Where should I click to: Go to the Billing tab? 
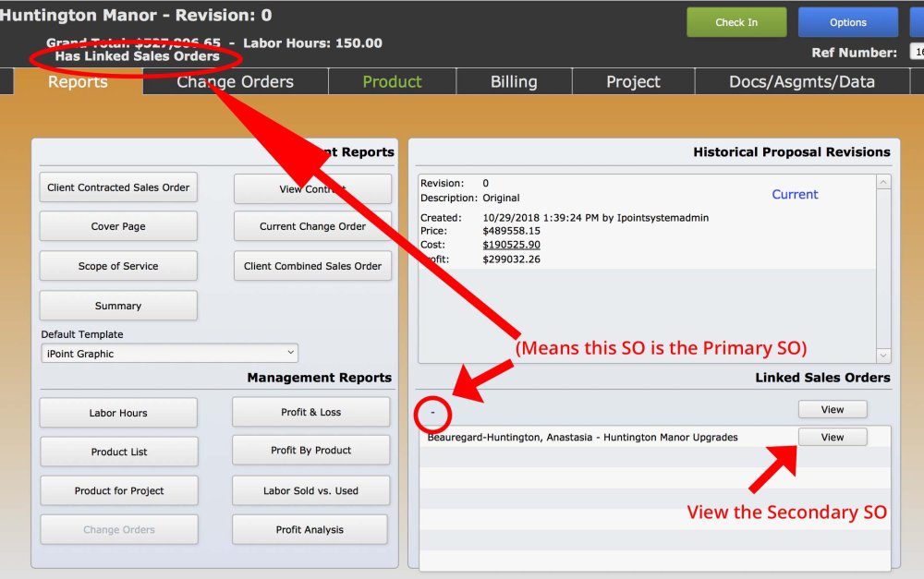(x=514, y=82)
